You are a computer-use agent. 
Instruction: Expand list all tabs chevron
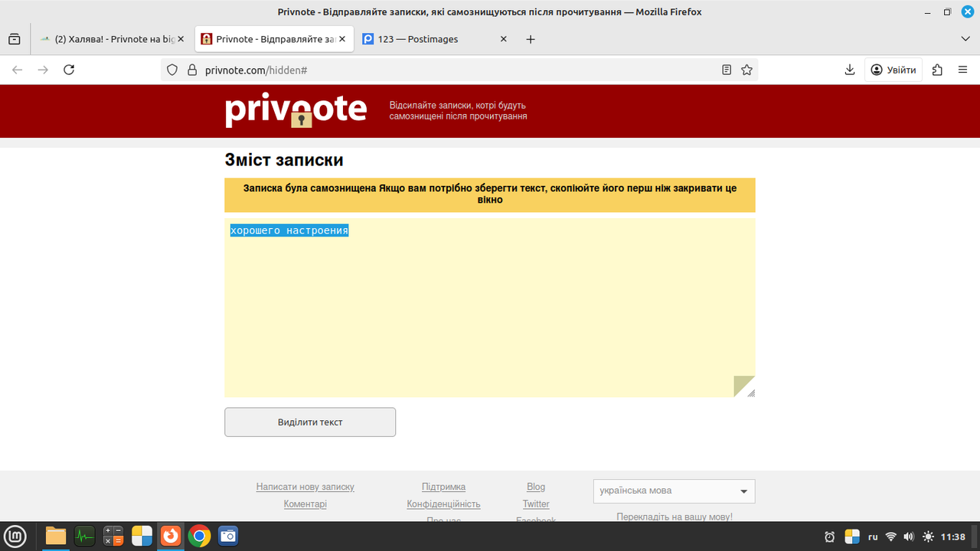(965, 39)
